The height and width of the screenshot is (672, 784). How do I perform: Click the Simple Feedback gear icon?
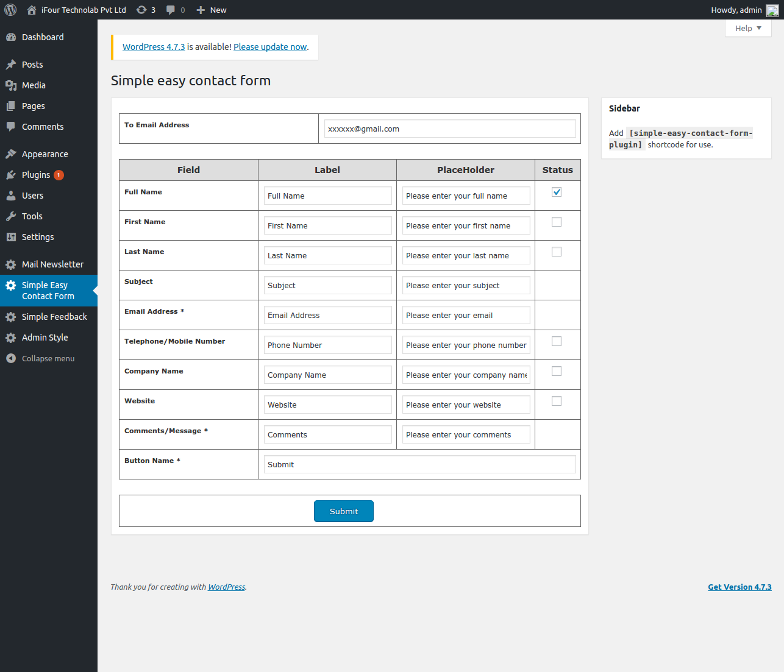coord(11,317)
